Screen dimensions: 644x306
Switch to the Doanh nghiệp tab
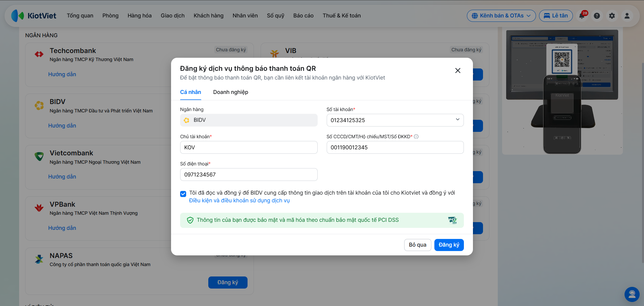point(231,92)
